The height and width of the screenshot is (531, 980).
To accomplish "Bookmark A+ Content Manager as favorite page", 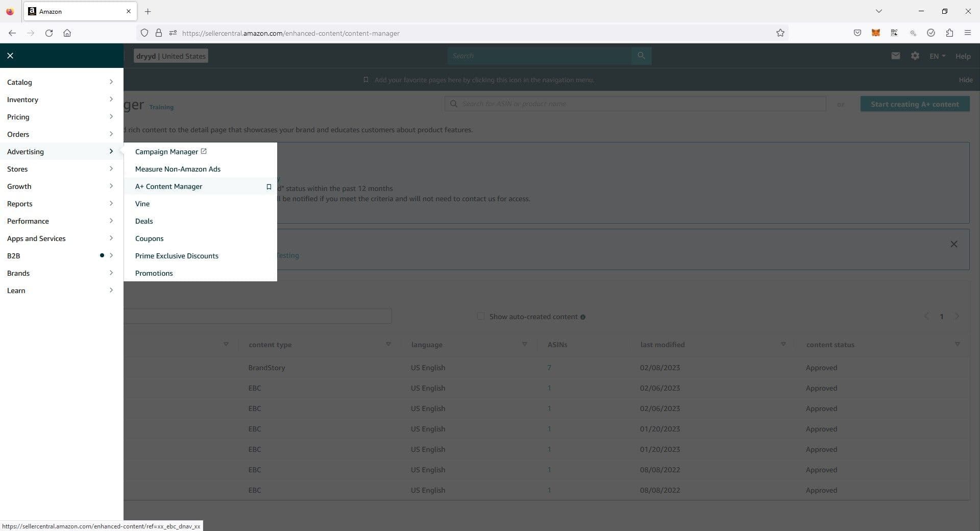I will 268,187.
